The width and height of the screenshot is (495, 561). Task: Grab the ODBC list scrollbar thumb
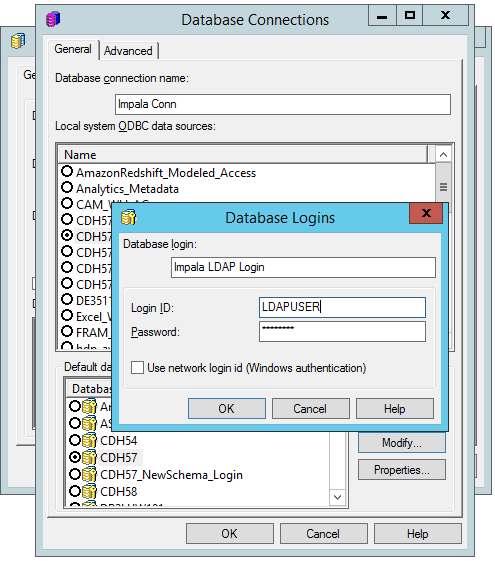click(443, 187)
